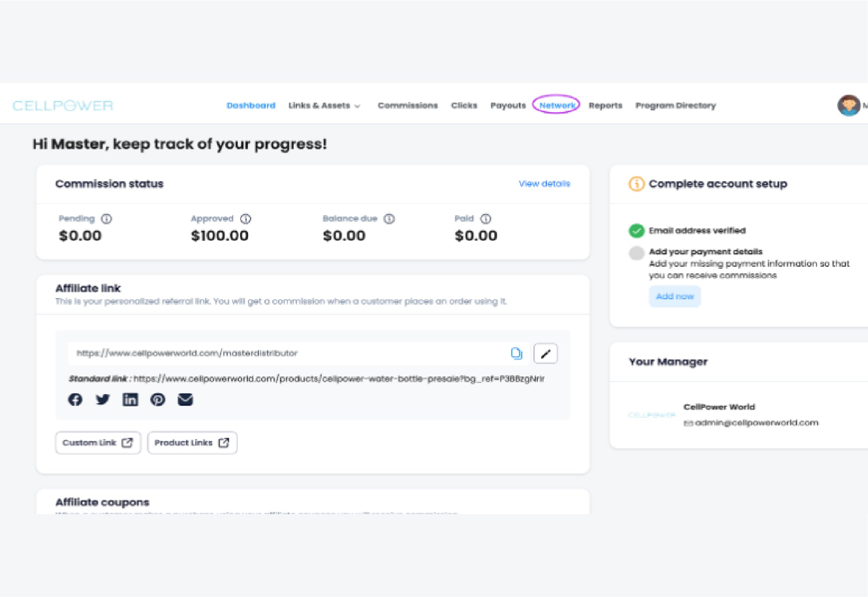Viewport: 868px width, 597px height.
Task: Share the affiliate link via email icon
Action: point(185,400)
